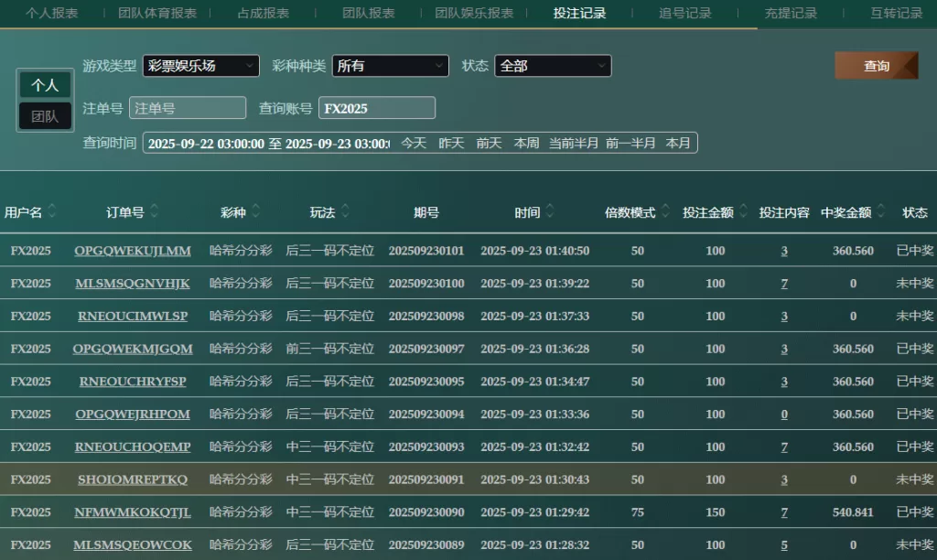937x560 pixels.
Task: Expand 彩种种类 dropdown set to 所有
Action: (390, 66)
